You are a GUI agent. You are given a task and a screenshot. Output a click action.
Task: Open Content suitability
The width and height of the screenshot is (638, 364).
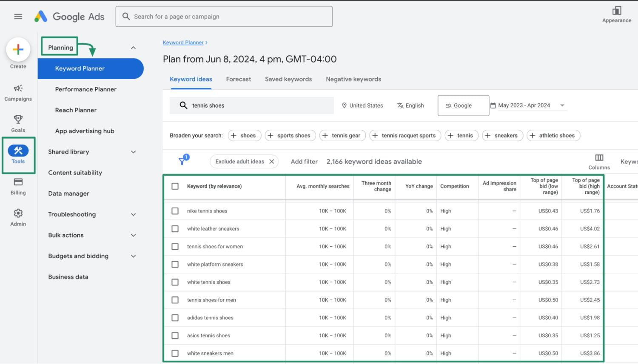coord(75,173)
